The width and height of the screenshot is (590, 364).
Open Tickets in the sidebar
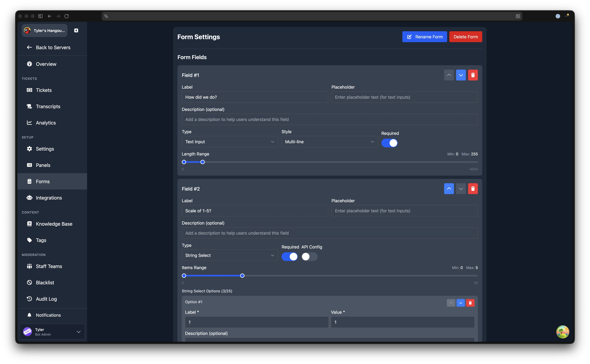pyautogui.click(x=52, y=90)
